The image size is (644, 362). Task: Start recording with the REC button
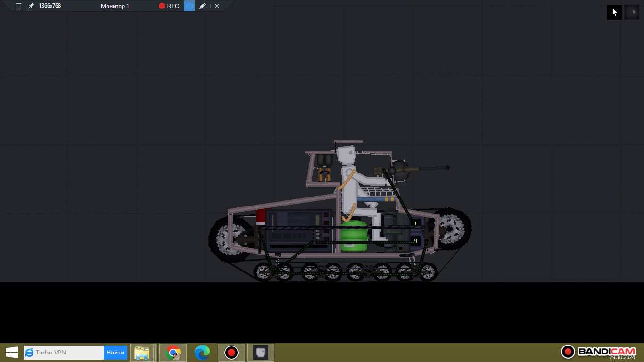(169, 6)
